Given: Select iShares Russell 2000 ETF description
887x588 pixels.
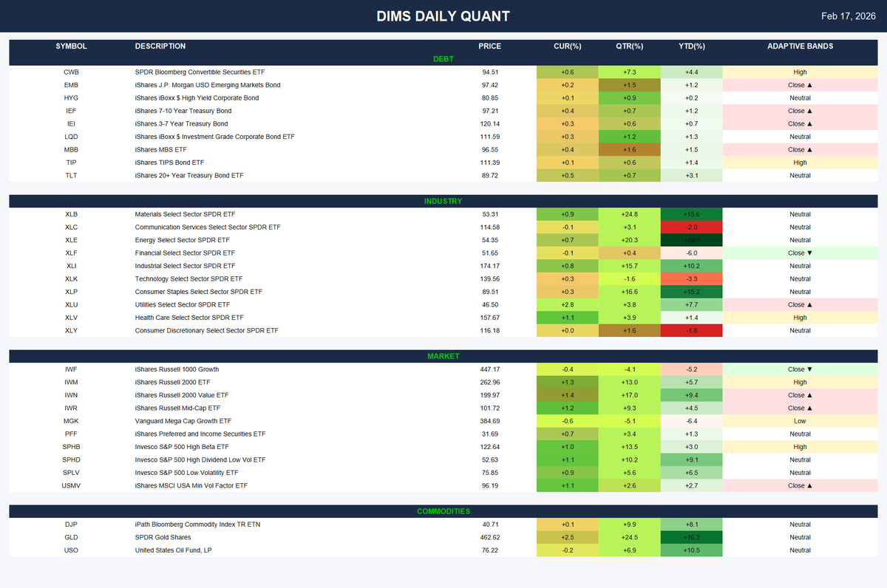Looking at the screenshot, I should point(172,383).
